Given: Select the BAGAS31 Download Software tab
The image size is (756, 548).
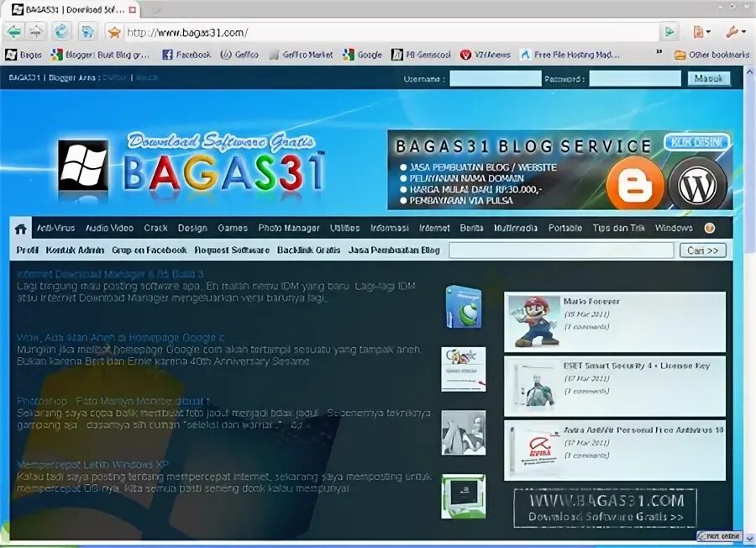Looking at the screenshot, I should click(73, 9).
